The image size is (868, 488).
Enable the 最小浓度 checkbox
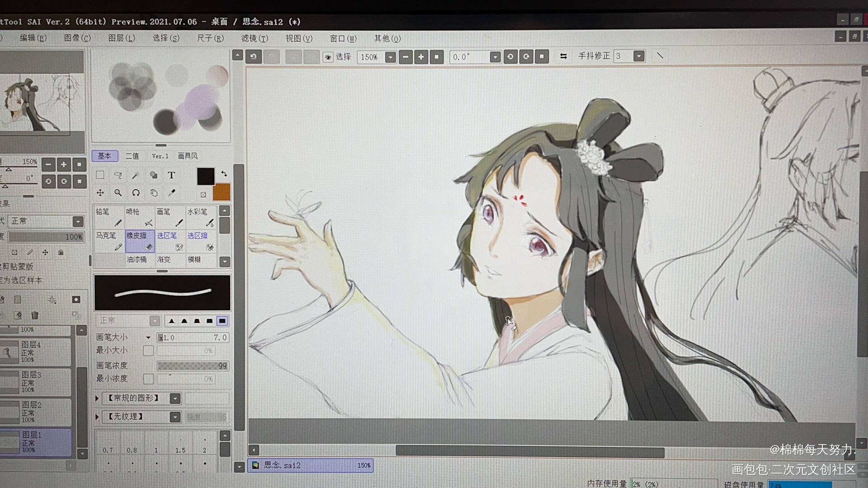148,379
